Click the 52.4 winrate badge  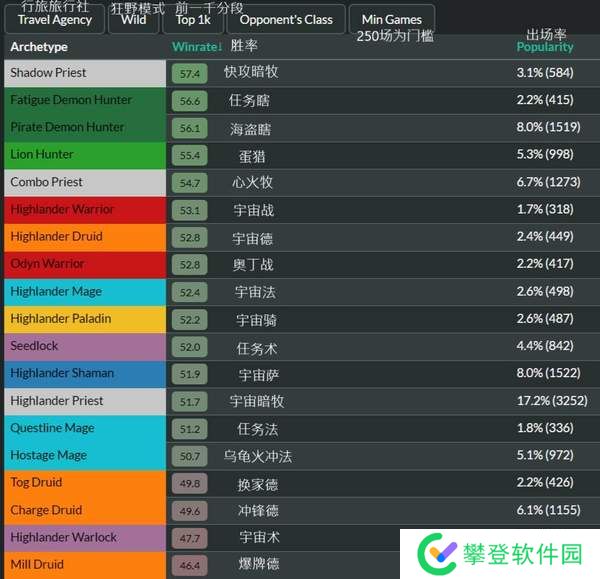coord(190,292)
